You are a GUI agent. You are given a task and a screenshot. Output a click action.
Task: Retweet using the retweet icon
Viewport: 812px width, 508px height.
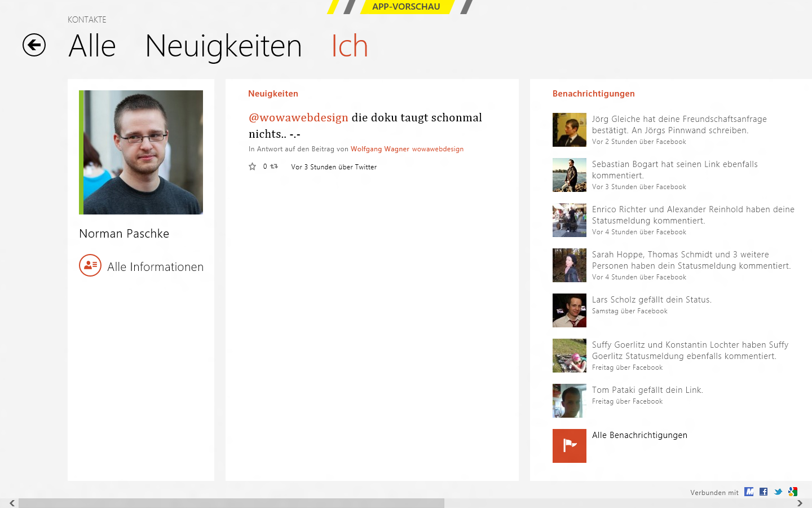click(x=274, y=167)
